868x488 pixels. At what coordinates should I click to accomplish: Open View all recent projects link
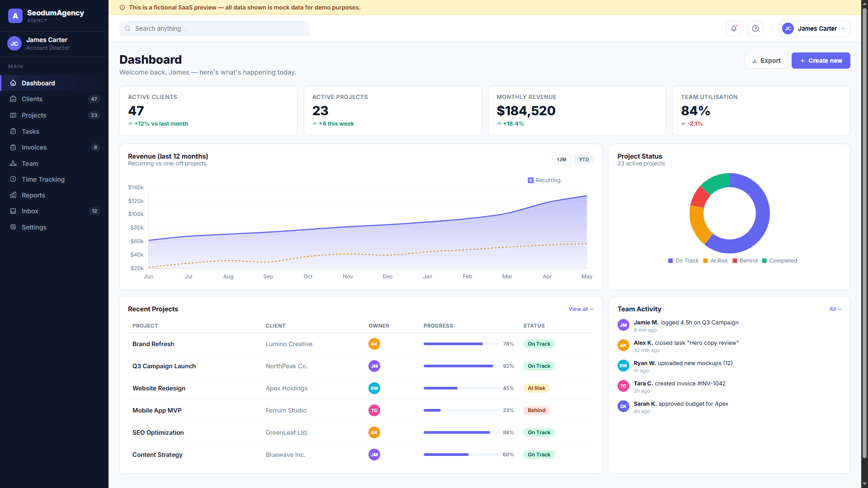click(581, 309)
